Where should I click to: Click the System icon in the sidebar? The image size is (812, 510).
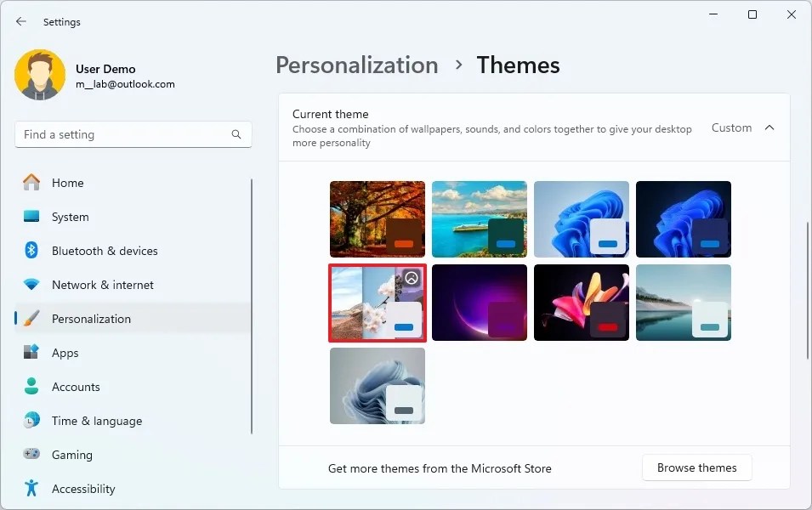pyautogui.click(x=30, y=217)
